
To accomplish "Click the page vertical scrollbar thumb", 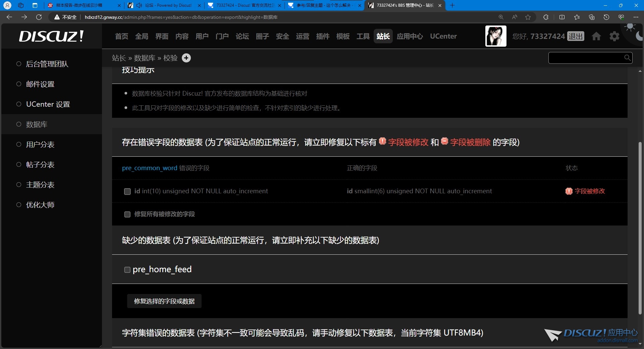I will point(640,228).
